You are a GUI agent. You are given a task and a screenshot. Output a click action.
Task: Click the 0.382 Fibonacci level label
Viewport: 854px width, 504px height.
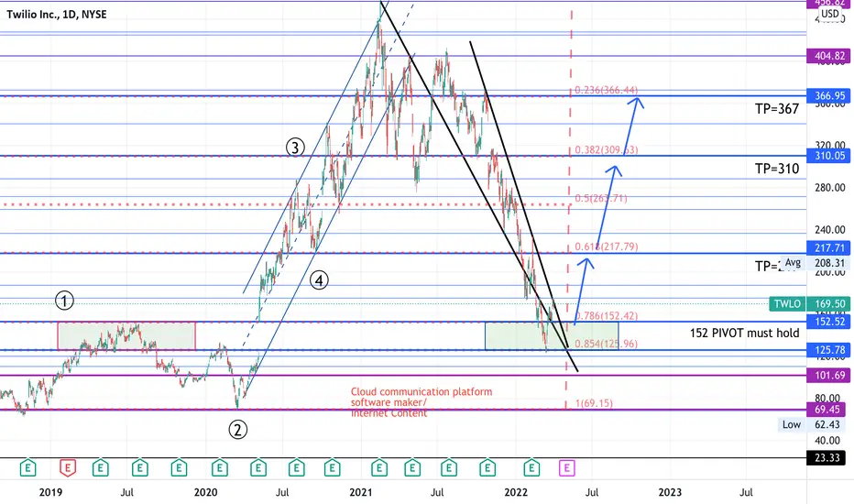[607, 150]
